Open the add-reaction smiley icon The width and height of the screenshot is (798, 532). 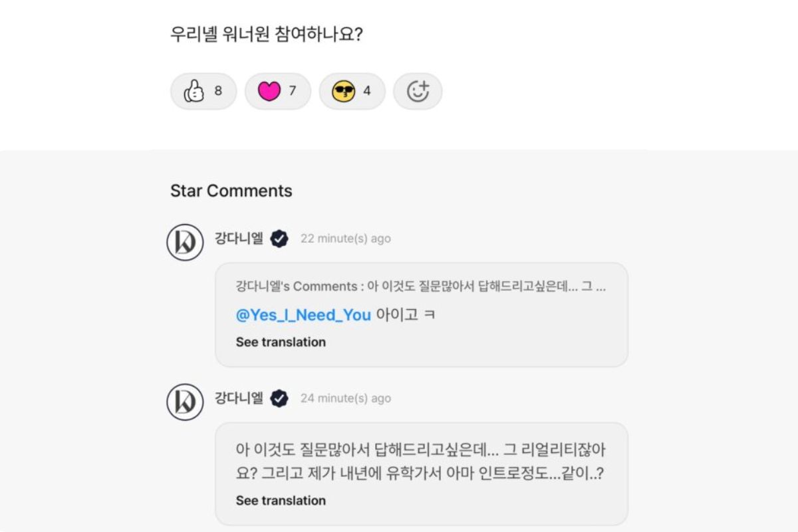(418, 91)
